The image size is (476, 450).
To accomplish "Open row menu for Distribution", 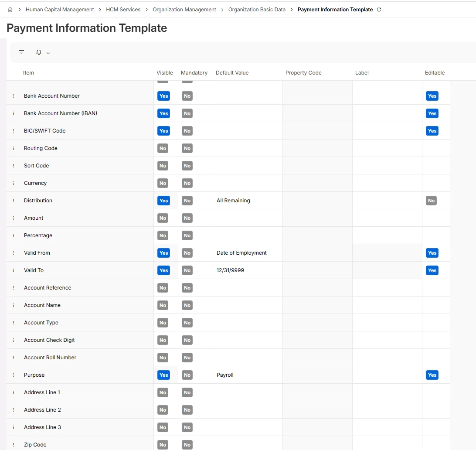I will click(x=14, y=201).
